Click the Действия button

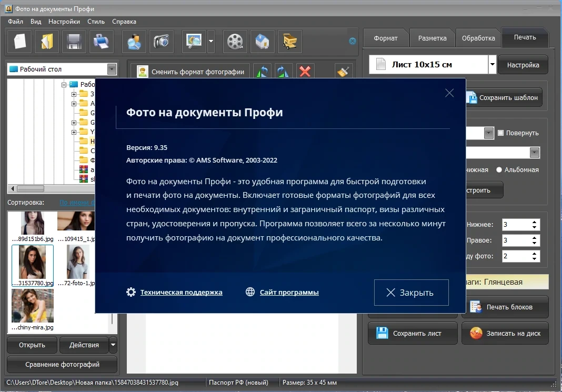tap(84, 345)
